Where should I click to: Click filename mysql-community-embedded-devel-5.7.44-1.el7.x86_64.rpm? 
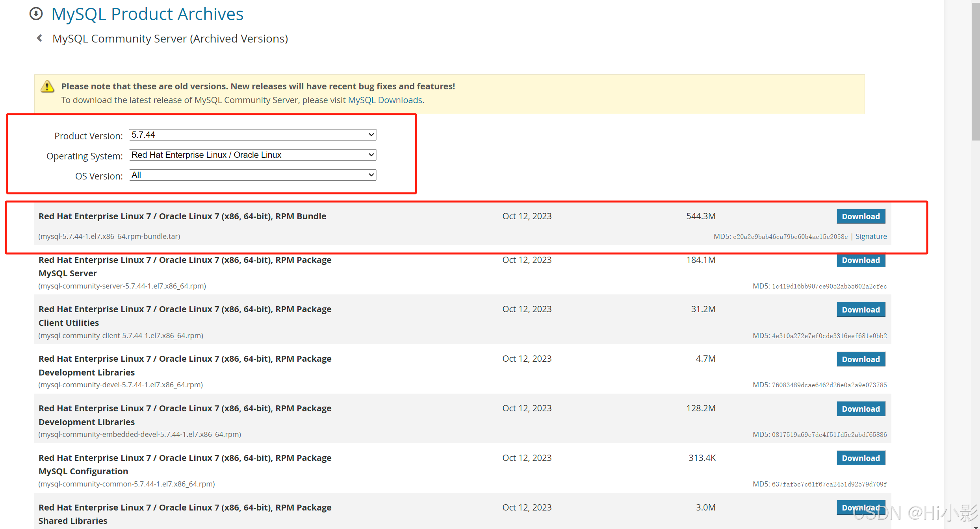(139, 434)
